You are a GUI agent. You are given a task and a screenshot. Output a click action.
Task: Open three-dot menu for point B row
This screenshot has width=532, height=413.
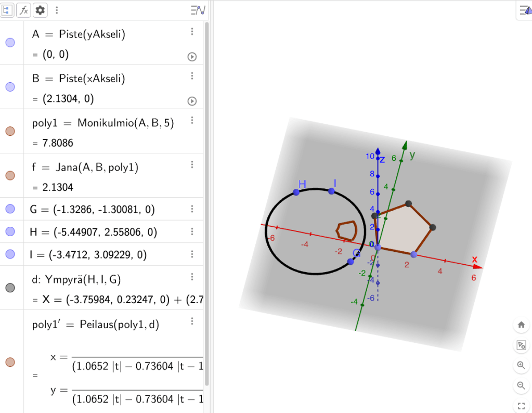(192, 76)
